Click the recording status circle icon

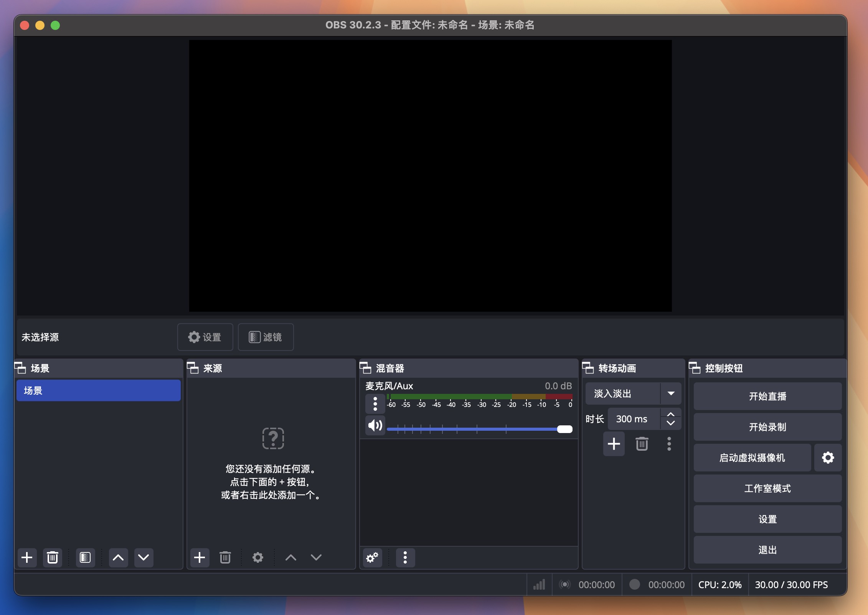pos(635,584)
